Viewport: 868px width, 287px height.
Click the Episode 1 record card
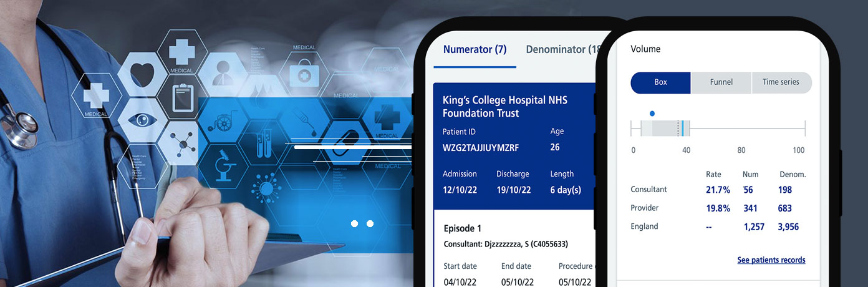point(515,248)
